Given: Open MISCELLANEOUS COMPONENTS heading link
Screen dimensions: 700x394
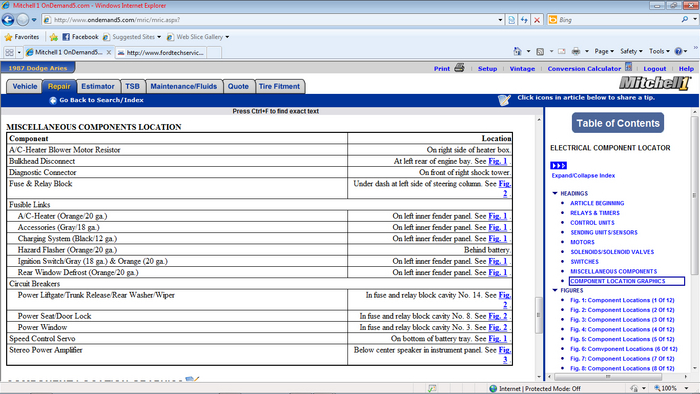Looking at the screenshot, I should pyautogui.click(x=613, y=271).
